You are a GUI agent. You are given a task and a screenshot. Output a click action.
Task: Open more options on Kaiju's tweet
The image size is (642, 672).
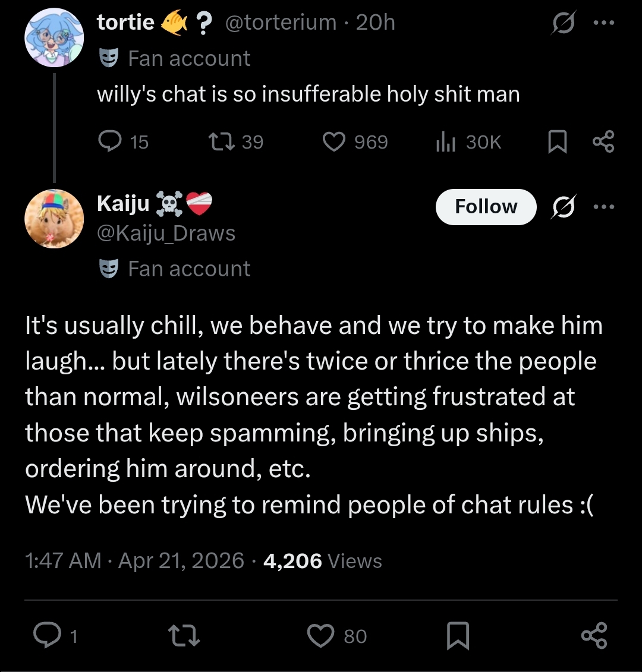click(604, 207)
